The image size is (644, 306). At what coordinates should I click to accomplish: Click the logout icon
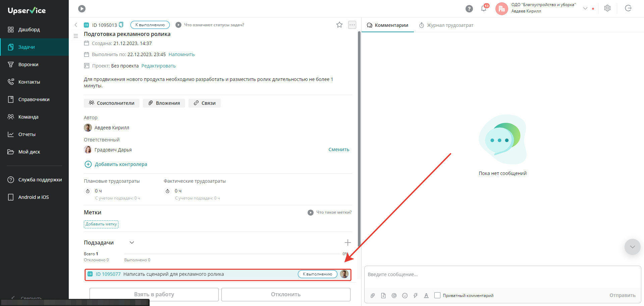pos(628,8)
